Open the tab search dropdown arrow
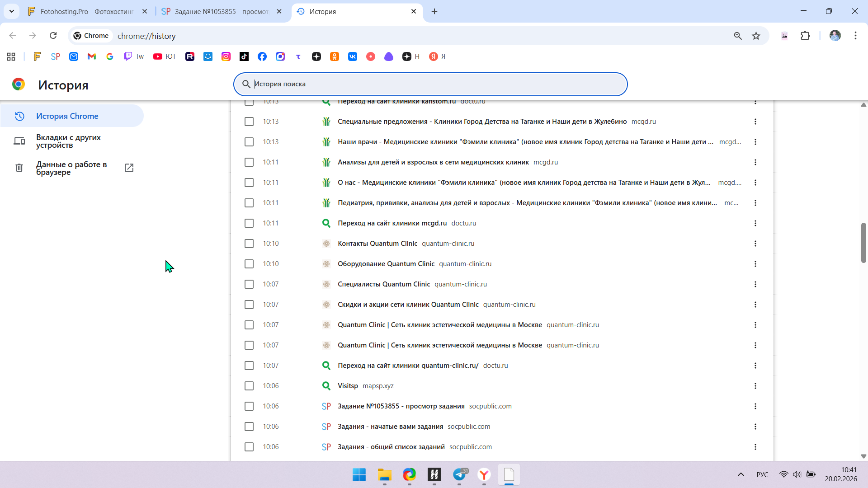868x488 pixels. [12, 11]
